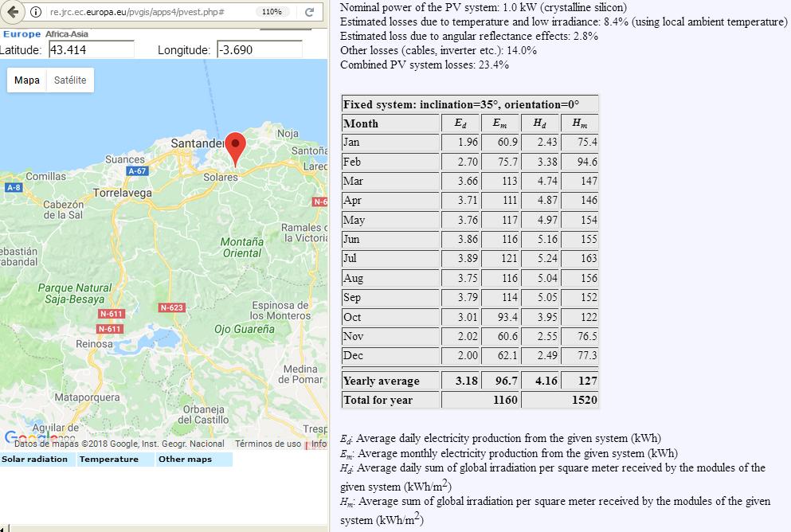
Task: Click the Montaña Oriental map label
Action: 242,248
